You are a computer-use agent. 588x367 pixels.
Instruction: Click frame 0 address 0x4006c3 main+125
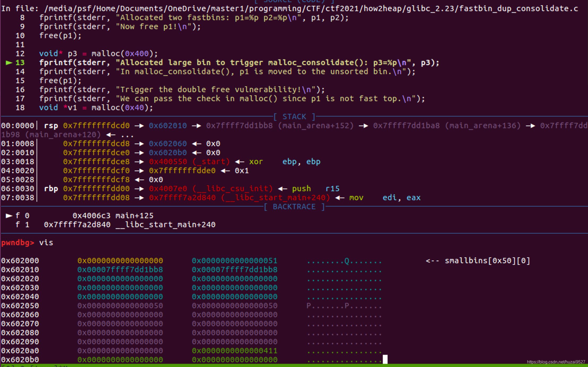tap(113, 216)
